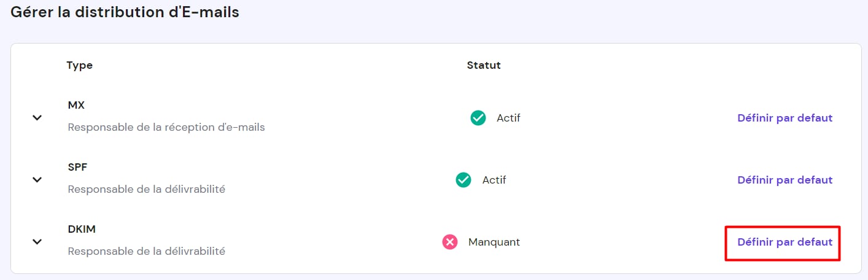The height and width of the screenshot is (280, 868).
Task: Select the SPF type label
Action: 77,167
